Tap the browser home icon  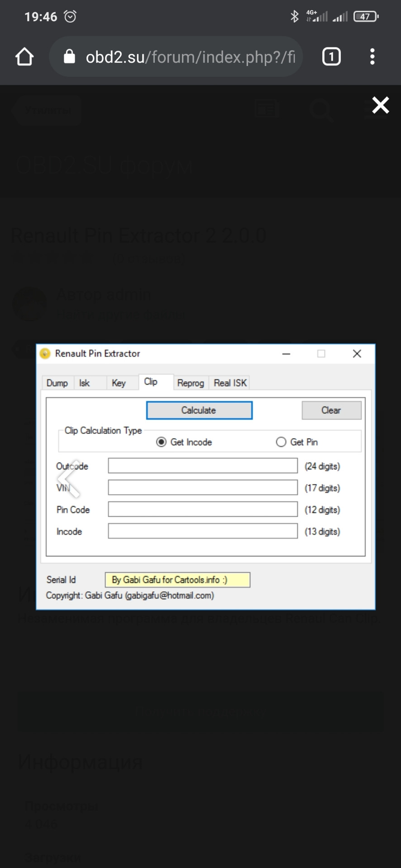[x=24, y=57]
